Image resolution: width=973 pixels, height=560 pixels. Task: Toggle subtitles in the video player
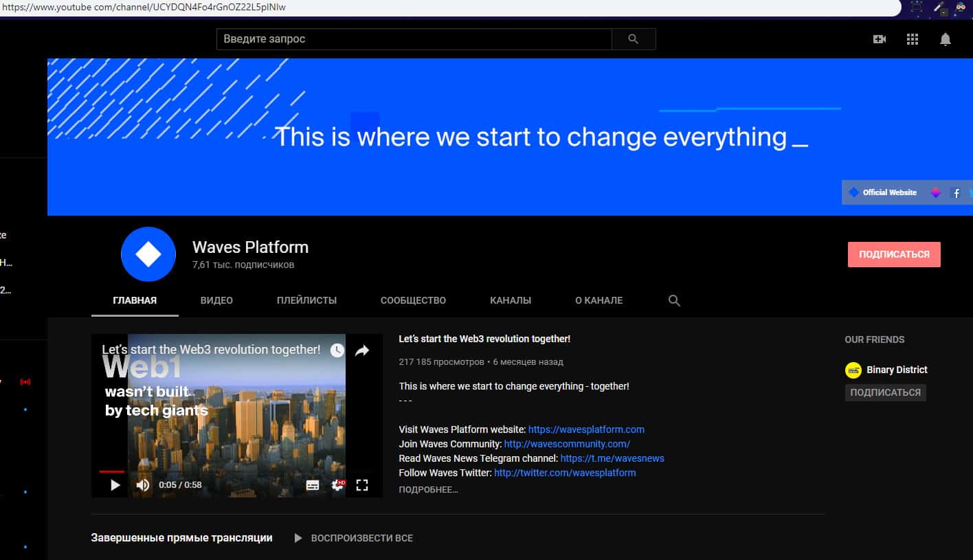313,485
